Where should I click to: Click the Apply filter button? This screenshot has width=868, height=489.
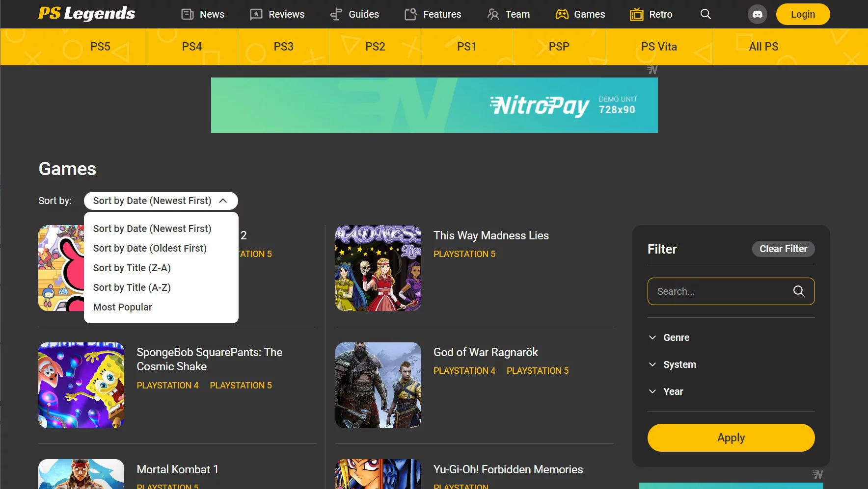point(731,438)
